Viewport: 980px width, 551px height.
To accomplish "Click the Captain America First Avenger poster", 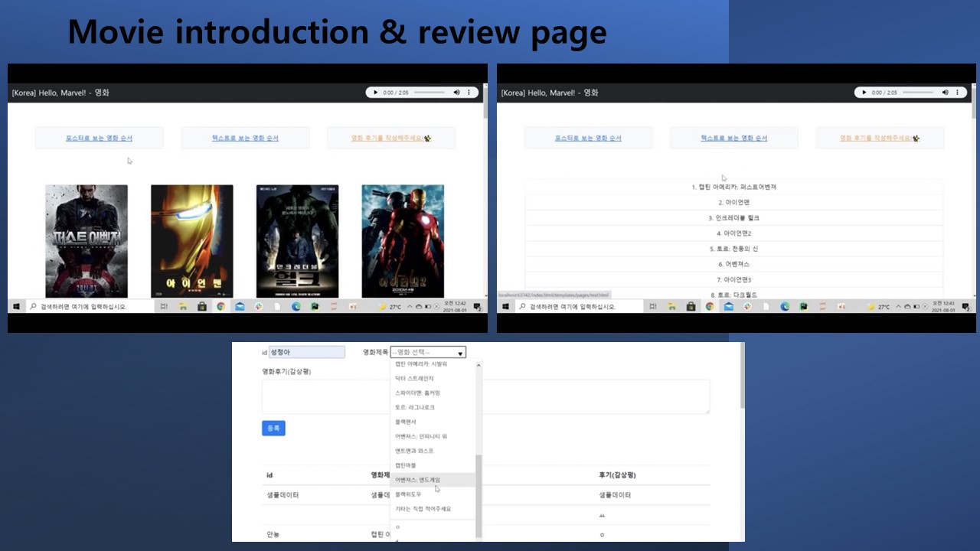I will pyautogui.click(x=87, y=241).
